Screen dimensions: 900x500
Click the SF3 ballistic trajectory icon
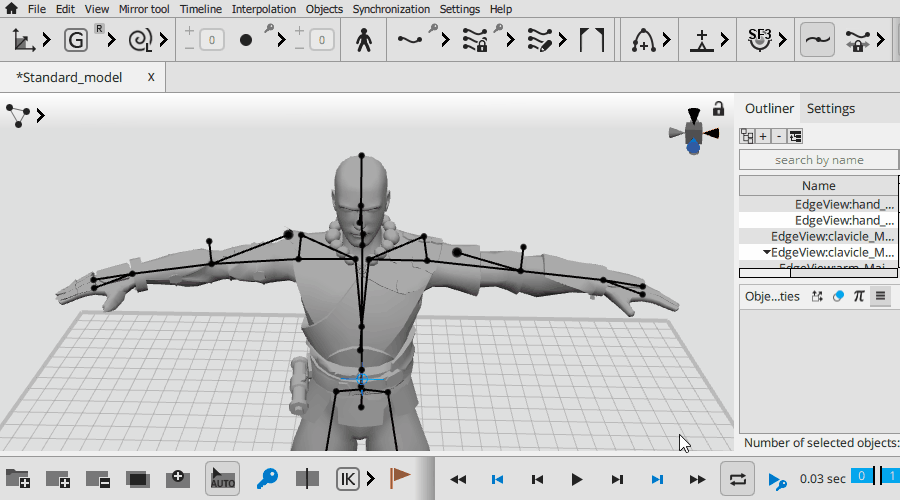pyautogui.click(x=759, y=41)
